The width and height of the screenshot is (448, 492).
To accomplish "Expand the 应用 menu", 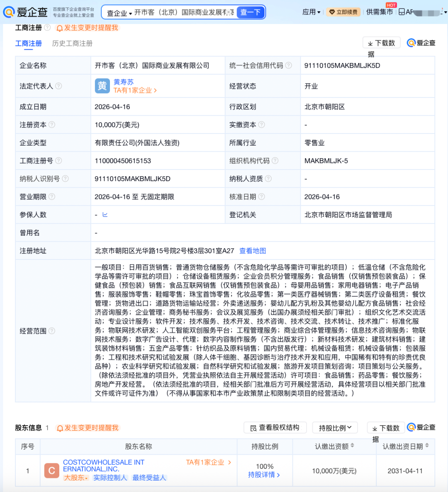I will tap(311, 12).
